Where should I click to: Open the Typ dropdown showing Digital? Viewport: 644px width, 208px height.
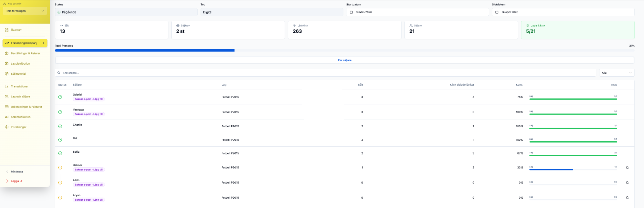(x=272, y=12)
